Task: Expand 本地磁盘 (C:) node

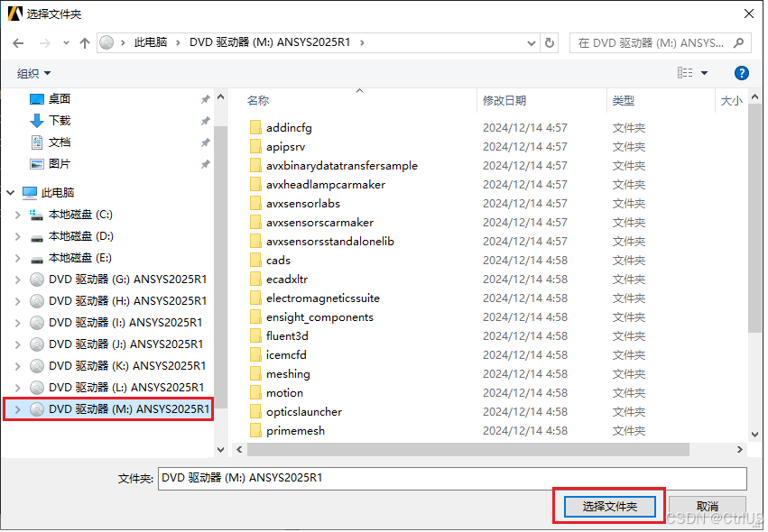Action: 18,215
